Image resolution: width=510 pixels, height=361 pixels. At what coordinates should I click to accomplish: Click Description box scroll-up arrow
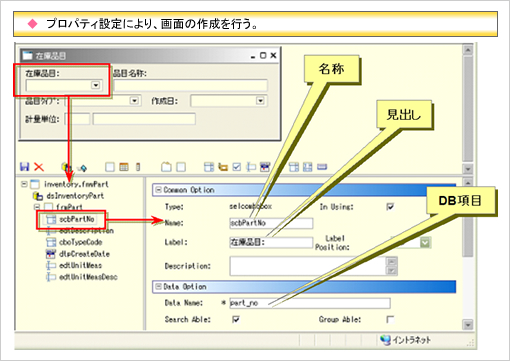392,261
